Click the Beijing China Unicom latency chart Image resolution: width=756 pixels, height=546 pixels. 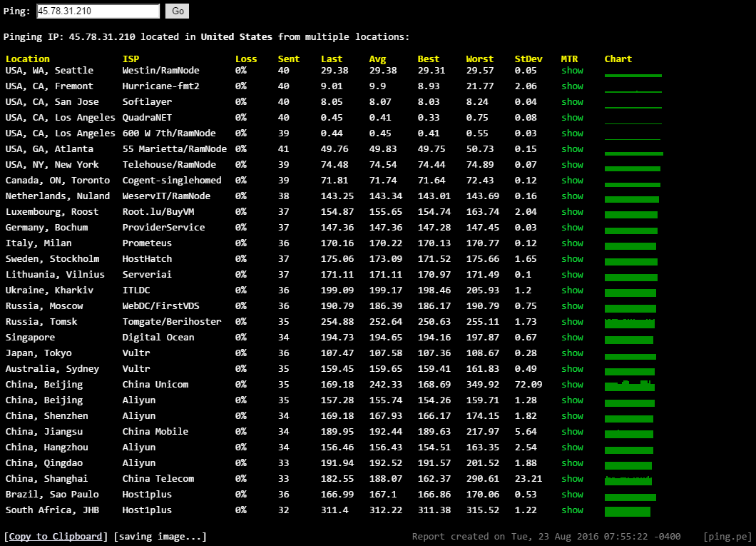(x=629, y=386)
